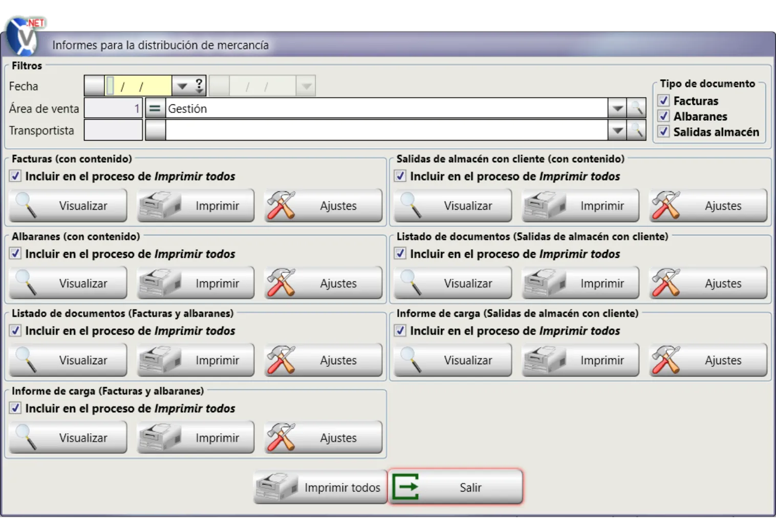Open the Fecha date picker dropdown
Viewport: 776px width, 532px height.
(x=182, y=86)
